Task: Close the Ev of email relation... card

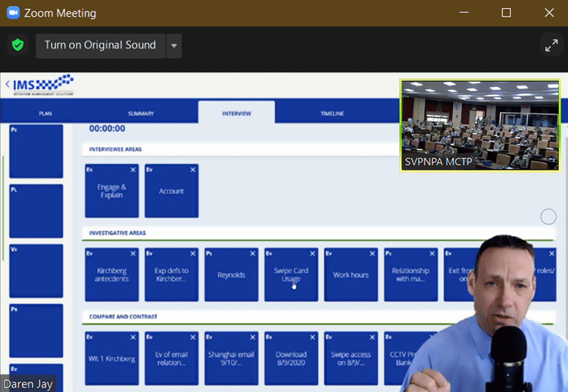Action: pyautogui.click(x=192, y=338)
